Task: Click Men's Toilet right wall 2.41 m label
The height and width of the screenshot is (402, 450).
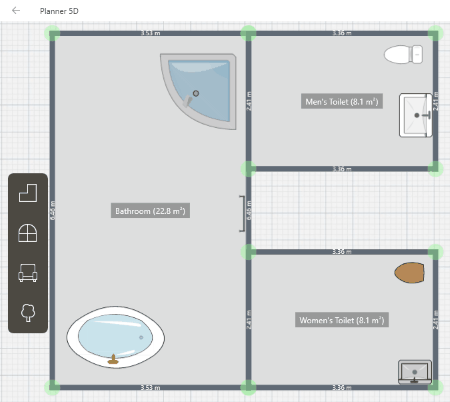Action: (435, 101)
